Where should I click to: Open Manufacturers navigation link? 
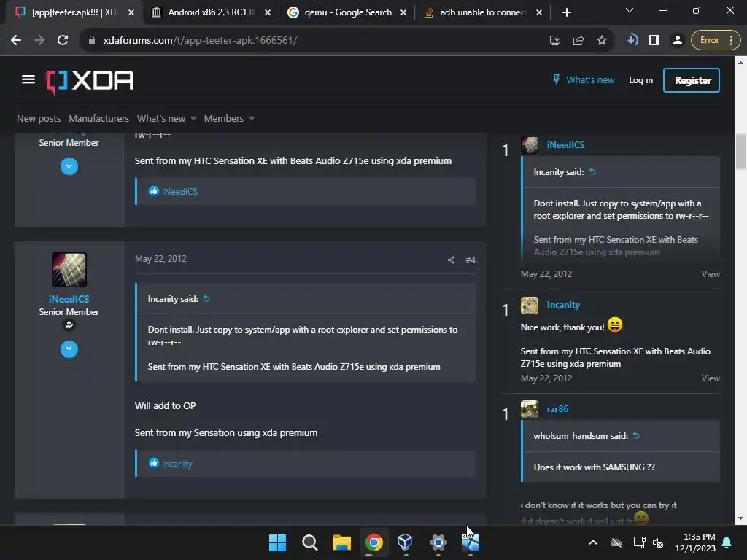98,119
